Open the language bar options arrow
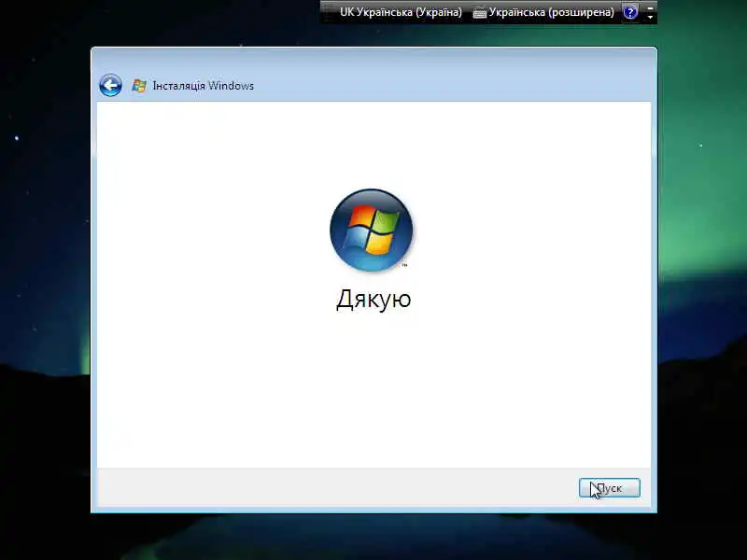This screenshot has width=747, height=560. pyautogui.click(x=650, y=17)
